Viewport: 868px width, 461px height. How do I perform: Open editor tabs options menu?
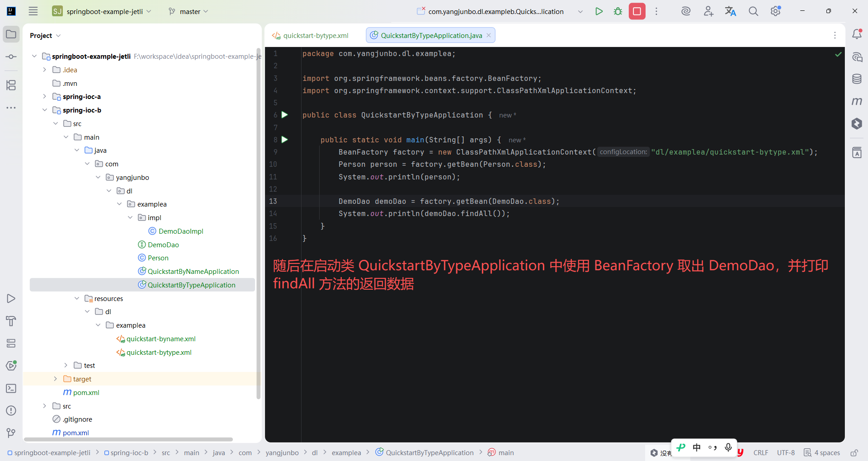pyautogui.click(x=835, y=35)
